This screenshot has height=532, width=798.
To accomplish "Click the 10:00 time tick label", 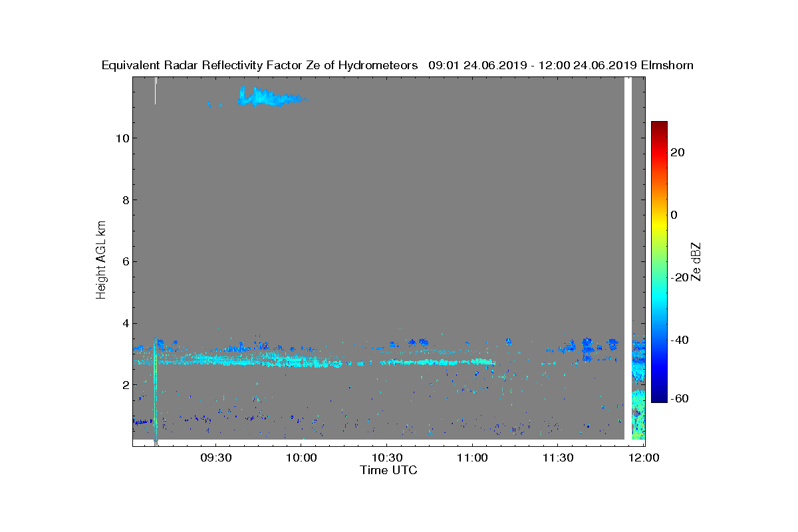I will coord(301,458).
